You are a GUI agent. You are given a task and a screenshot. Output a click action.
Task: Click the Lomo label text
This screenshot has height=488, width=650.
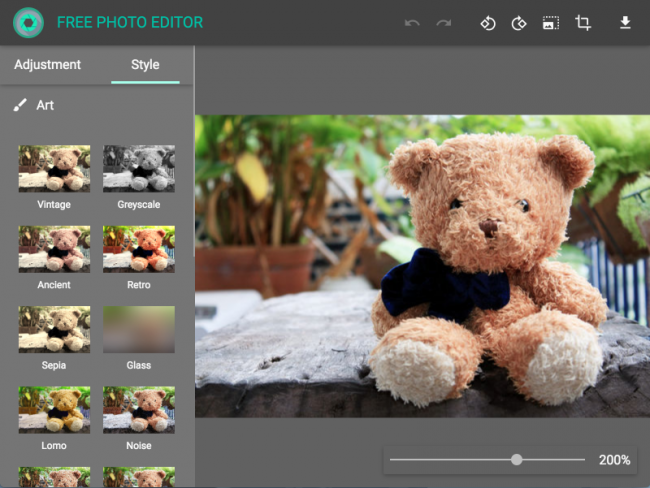coord(54,446)
